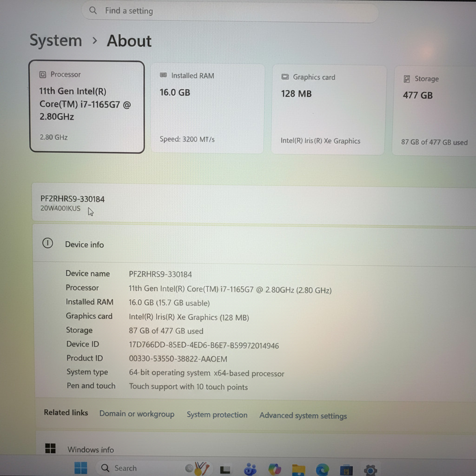The height and width of the screenshot is (476, 476).
Task: Launch Microsoft Edge from the taskbar
Action: pyautogui.click(x=322, y=469)
